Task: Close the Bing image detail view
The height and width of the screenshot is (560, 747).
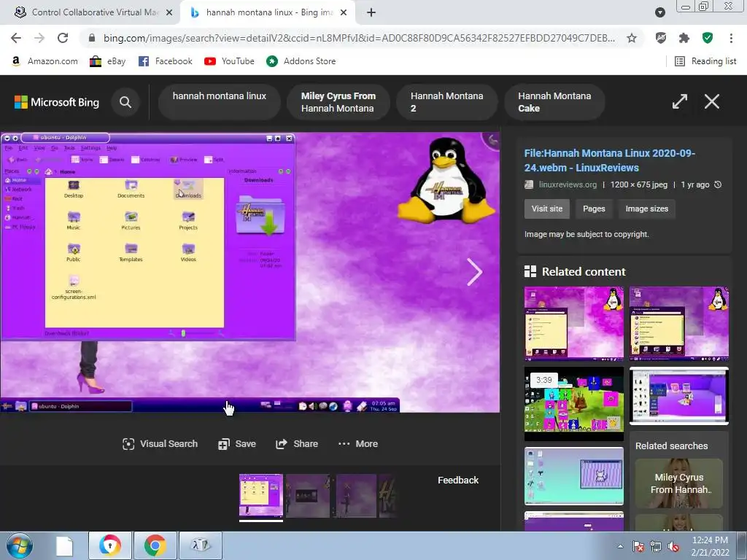Action: pos(712,101)
